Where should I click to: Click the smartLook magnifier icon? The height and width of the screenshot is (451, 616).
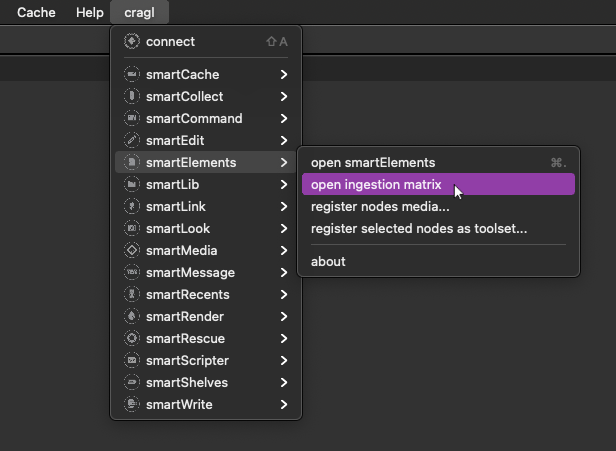(x=131, y=229)
